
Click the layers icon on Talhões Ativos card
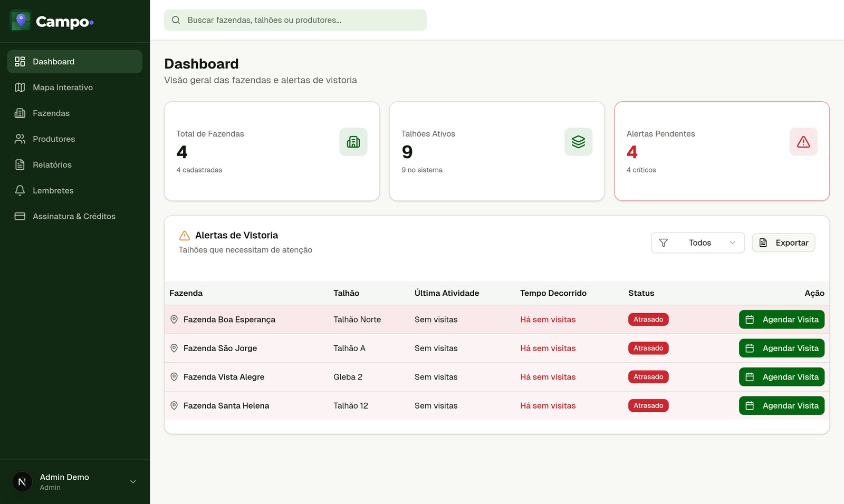pos(578,142)
